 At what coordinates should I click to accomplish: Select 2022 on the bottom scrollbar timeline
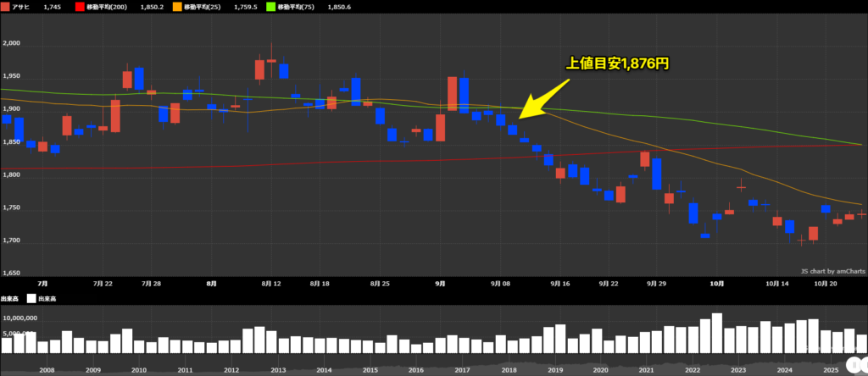(x=693, y=370)
